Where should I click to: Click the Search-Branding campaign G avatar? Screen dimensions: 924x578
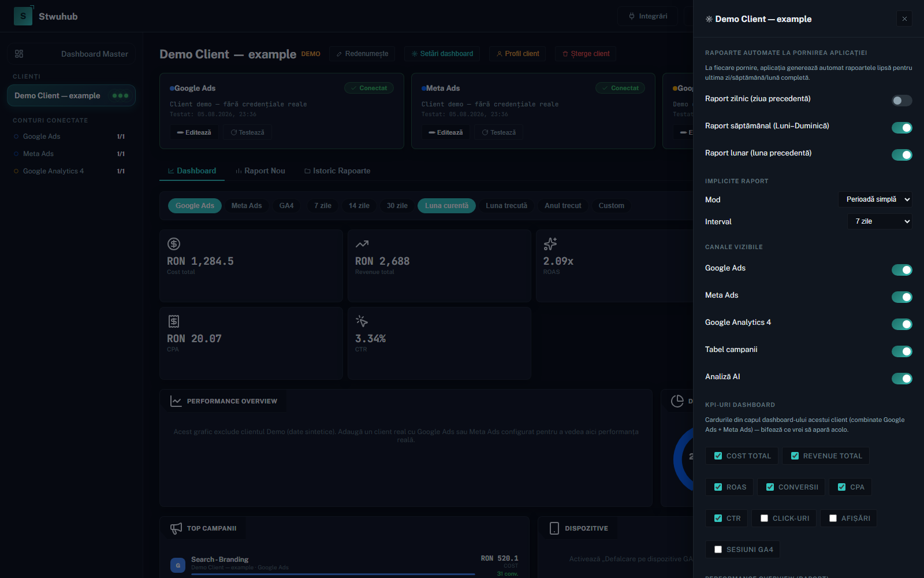coord(178,565)
